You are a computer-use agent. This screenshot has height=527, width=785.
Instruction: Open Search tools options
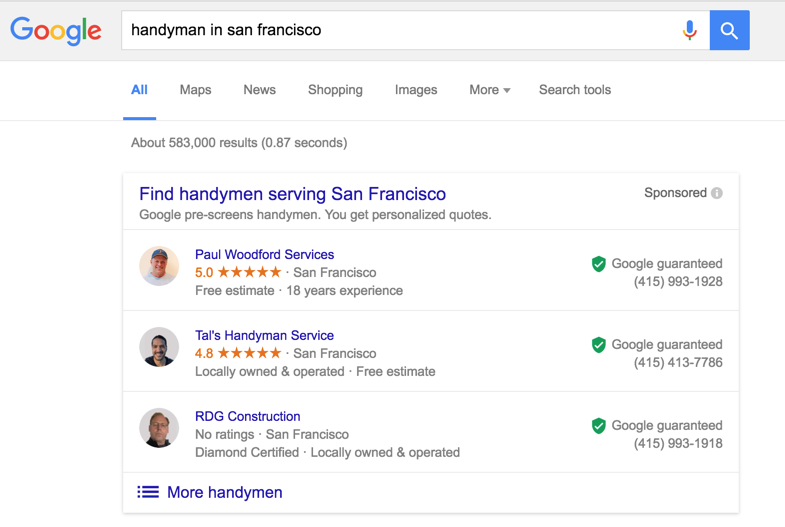coord(574,90)
